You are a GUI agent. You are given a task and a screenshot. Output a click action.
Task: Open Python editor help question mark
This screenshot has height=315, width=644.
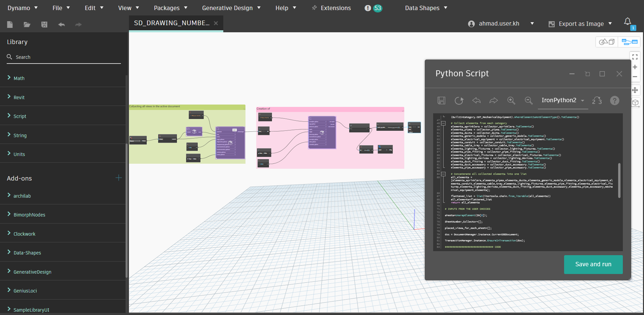click(614, 101)
